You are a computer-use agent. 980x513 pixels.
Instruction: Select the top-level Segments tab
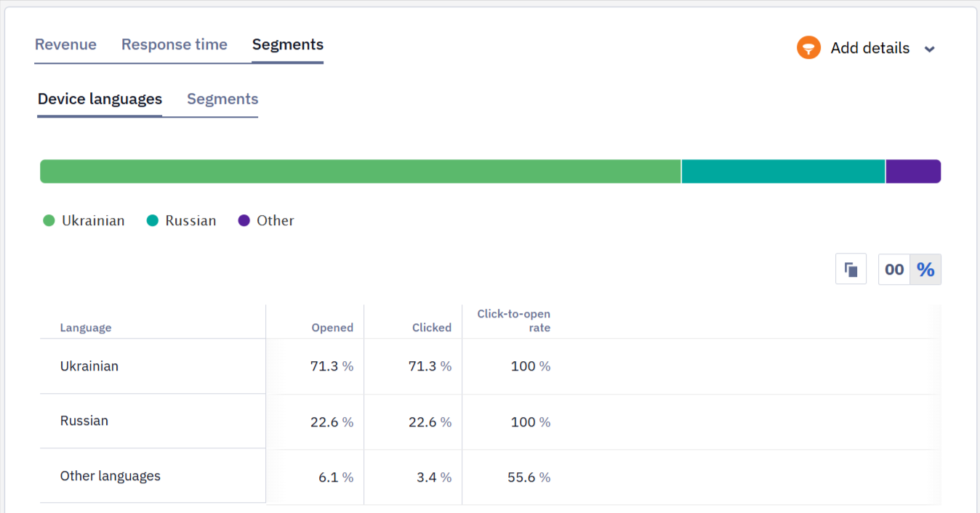[288, 44]
